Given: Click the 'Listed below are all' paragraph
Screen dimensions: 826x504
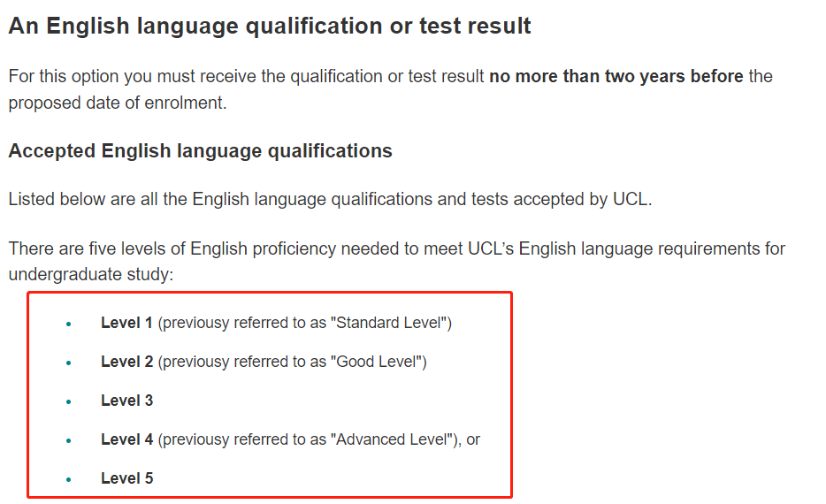Looking at the screenshot, I should tap(330, 200).
